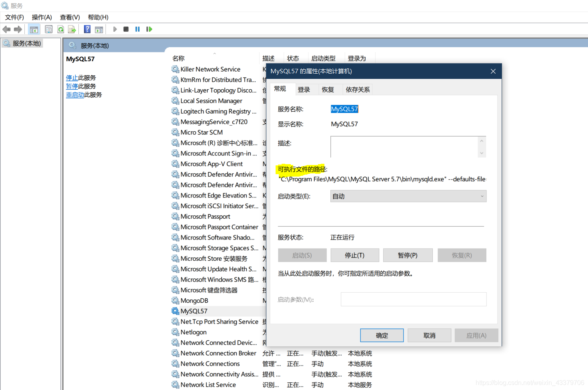Open the 文件(F) menu
This screenshot has width=588, height=390.
pyautogui.click(x=14, y=17)
